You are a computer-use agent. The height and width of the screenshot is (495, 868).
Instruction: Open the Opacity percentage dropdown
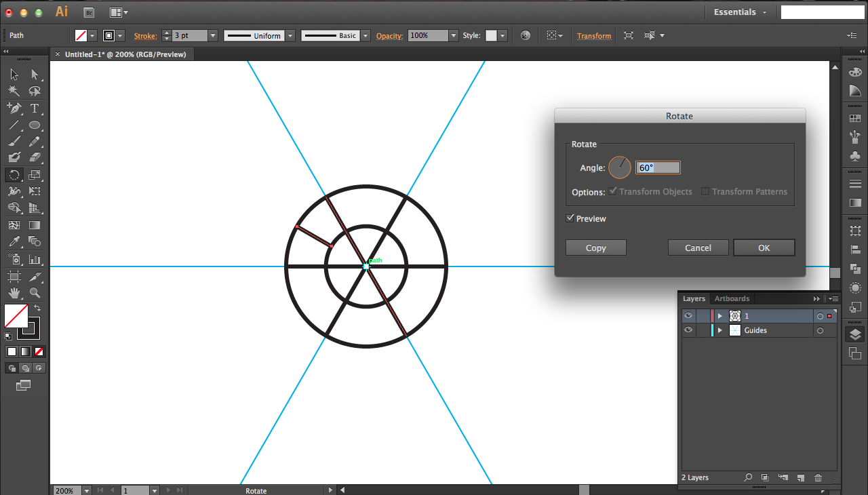[454, 35]
